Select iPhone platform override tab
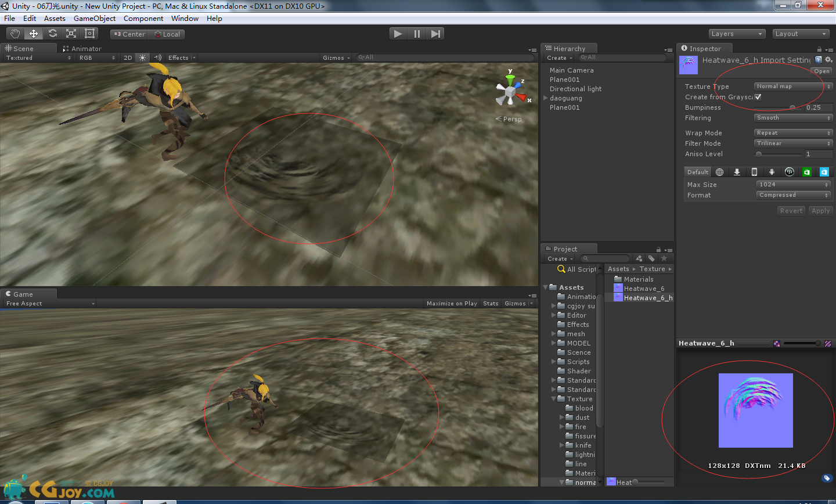Screen dimensions: 836x504 pos(754,172)
